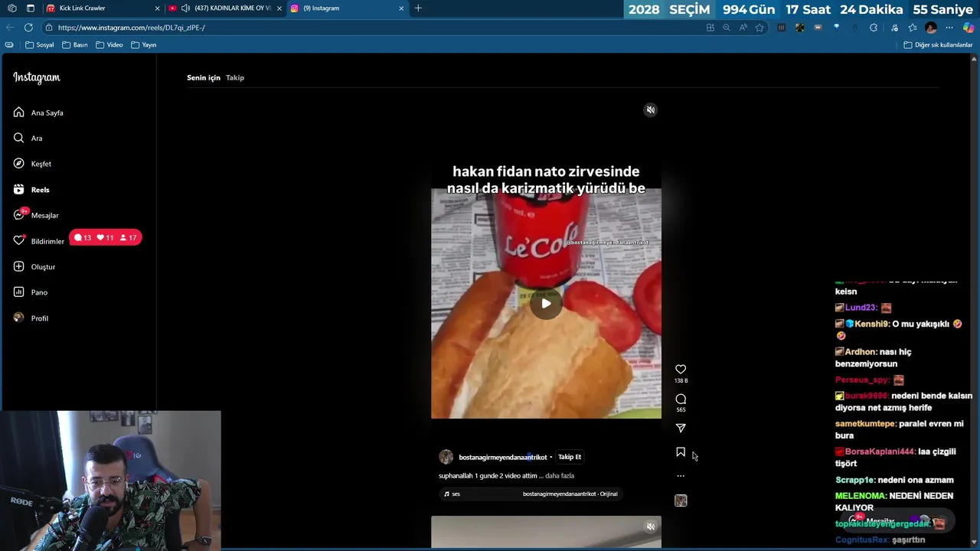
Task: Open bostanagirmeyendanaantrikot profile link
Action: pyautogui.click(x=503, y=457)
